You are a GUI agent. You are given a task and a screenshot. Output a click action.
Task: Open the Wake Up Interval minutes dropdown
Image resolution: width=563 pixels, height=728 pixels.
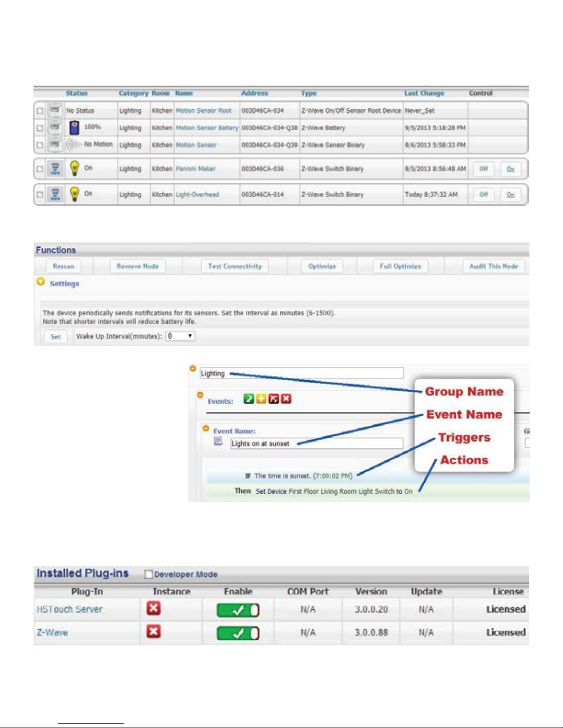click(x=180, y=336)
